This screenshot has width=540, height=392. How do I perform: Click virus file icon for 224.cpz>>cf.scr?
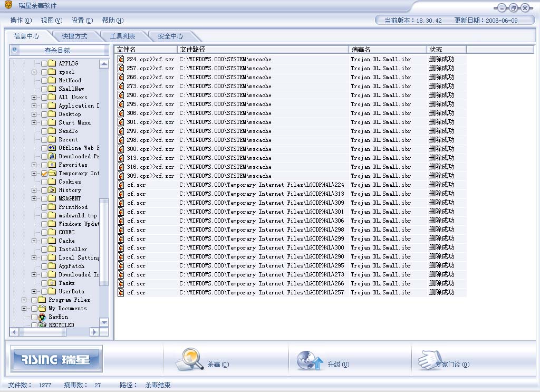pos(121,59)
